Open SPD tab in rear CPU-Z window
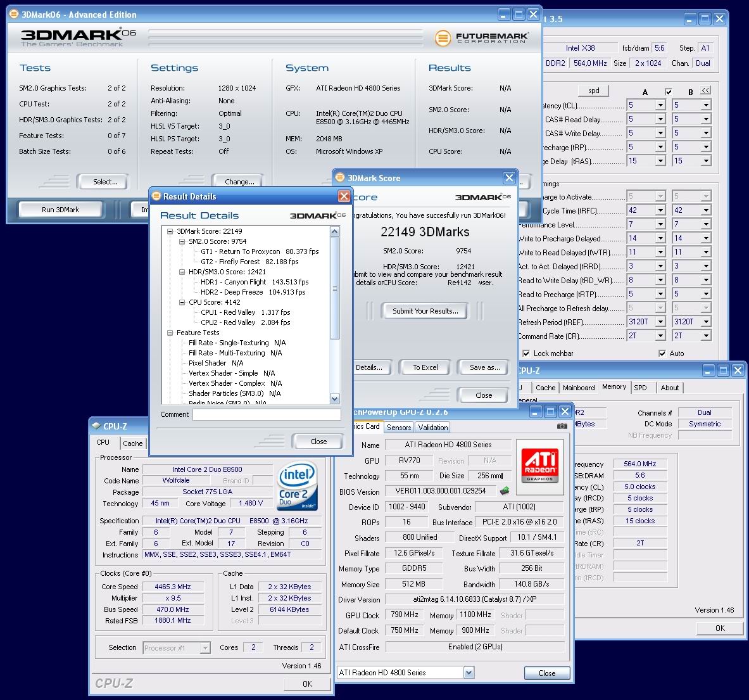 [x=640, y=388]
